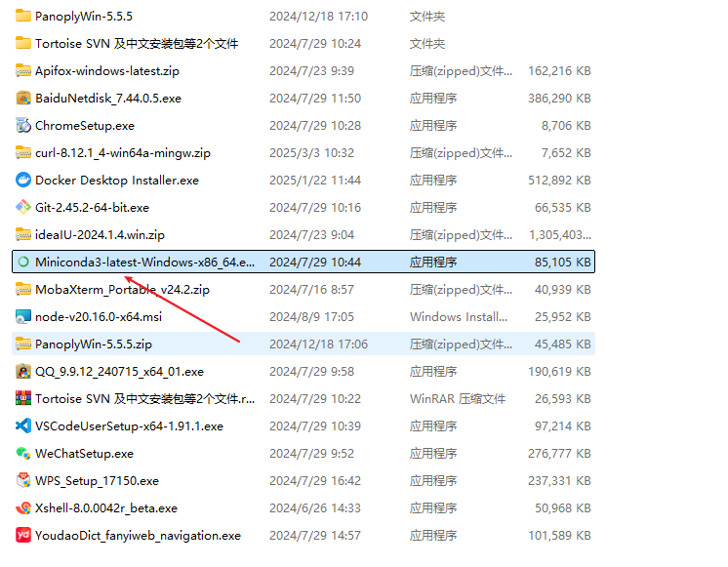Click the YoudaoDict red icon
Image resolution: width=728 pixels, height=567 pixels.
click(x=23, y=536)
